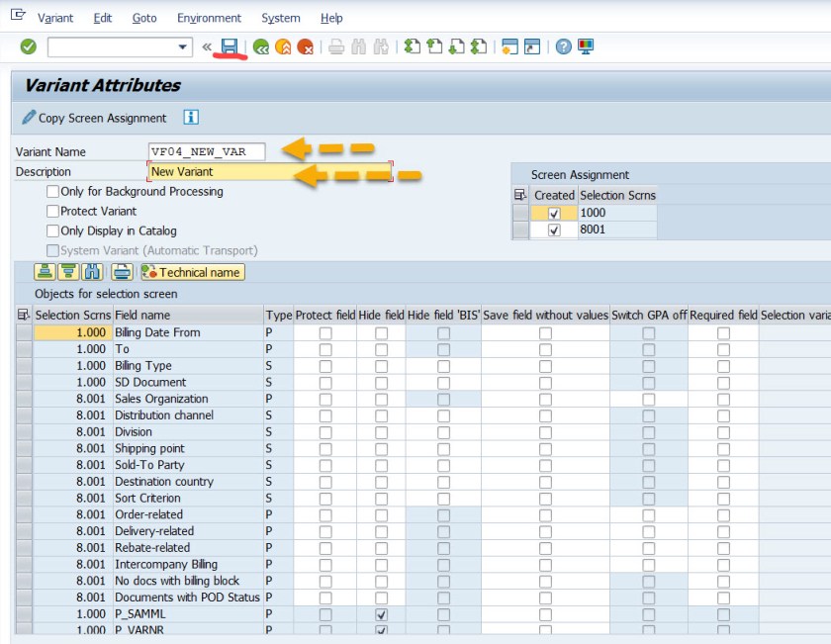
Task: Open the command field dropdown
Action: (x=183, y=46)
